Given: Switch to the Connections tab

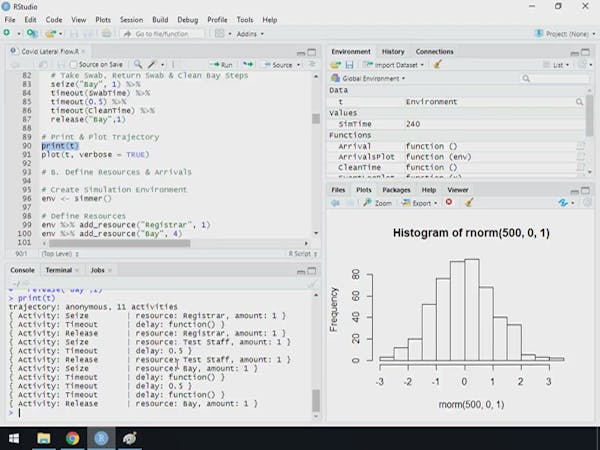Looking at the screenshot, I should (434, 52).
